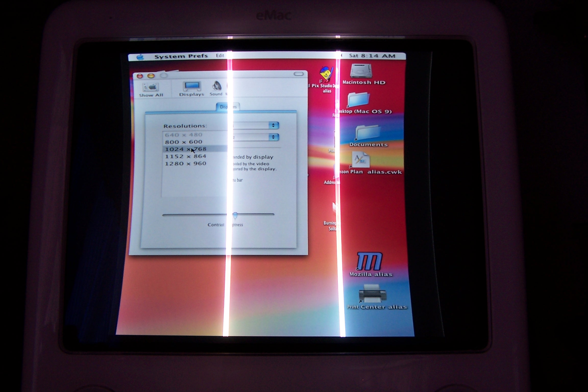Expand the upper popup menu arrows
The height and width of the screenshot is (392, 588).
pyautogui.click(x=273, y=125)
